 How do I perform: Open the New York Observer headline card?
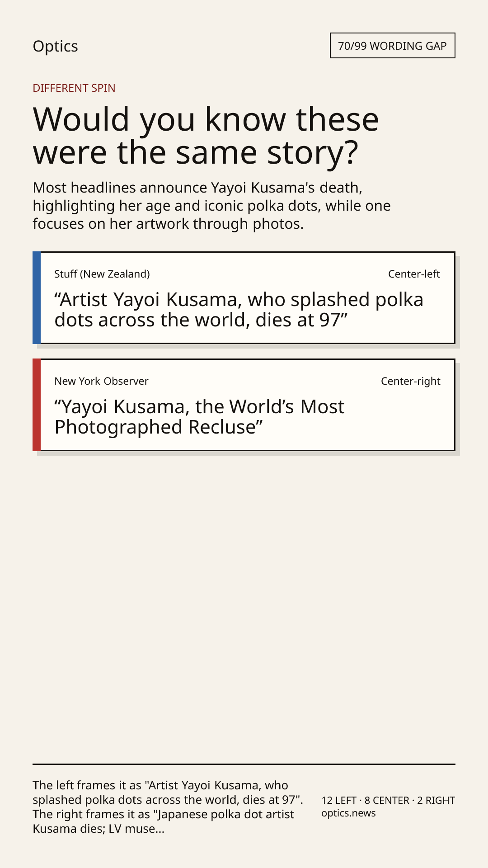244,405
